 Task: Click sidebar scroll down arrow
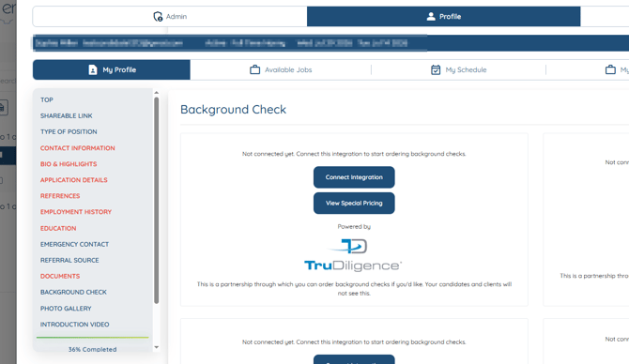[157, 347]
